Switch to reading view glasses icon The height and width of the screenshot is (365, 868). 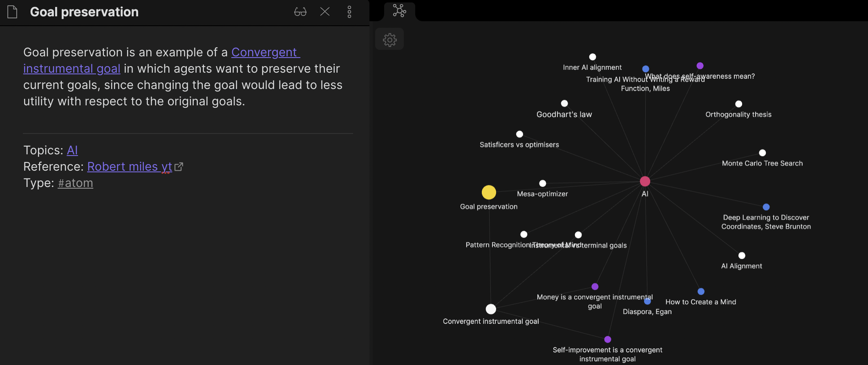coord(300,12)
